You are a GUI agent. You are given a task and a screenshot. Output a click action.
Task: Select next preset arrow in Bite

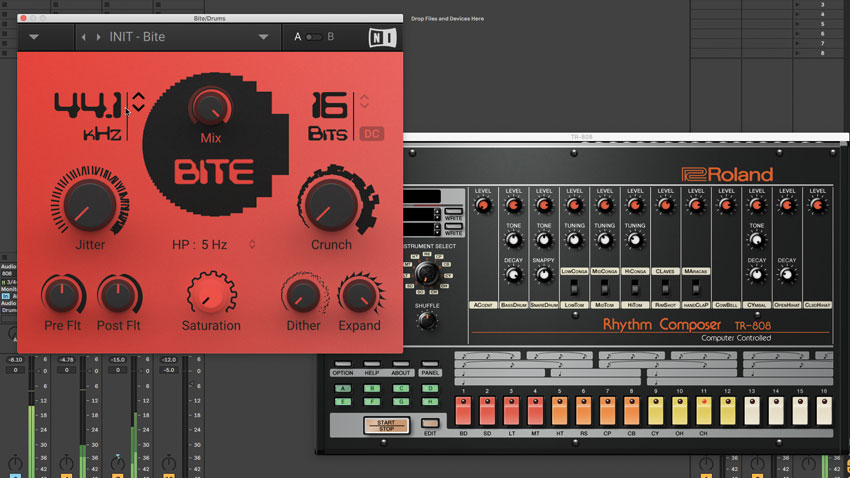(x=98, y=37)
